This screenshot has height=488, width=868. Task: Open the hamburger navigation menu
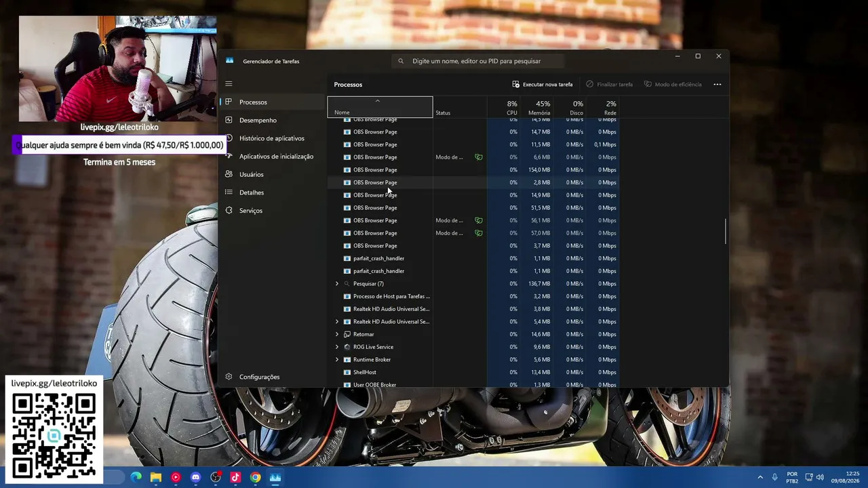(x=229, y=84)
